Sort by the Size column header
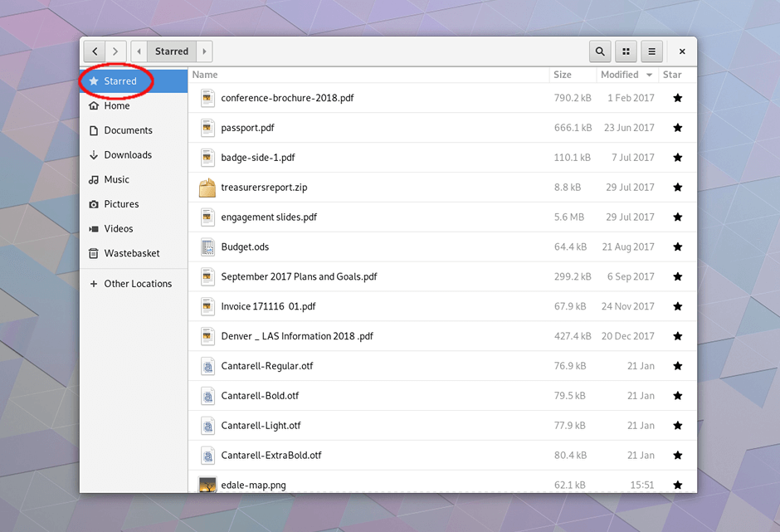The image size is (780, 532). (x=573, y=75)
